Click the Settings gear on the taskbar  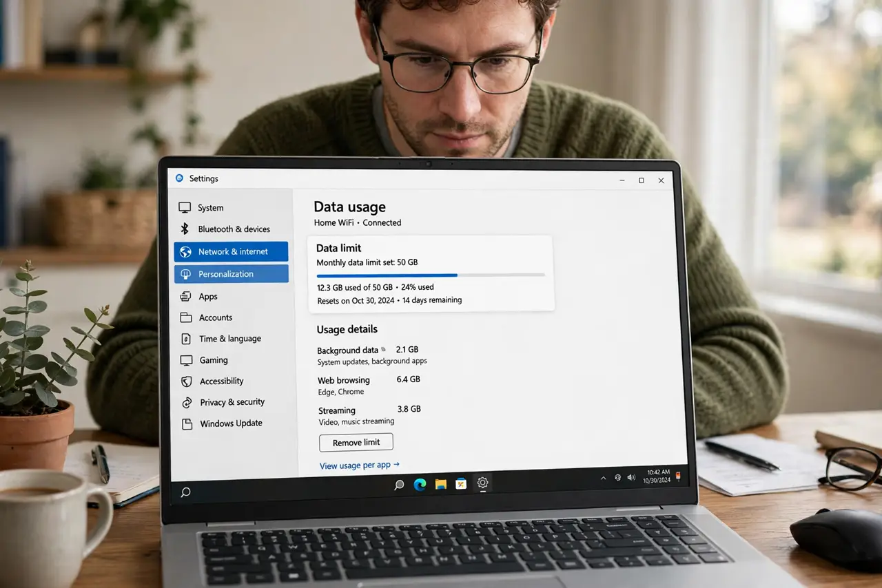tap(482, 483)
